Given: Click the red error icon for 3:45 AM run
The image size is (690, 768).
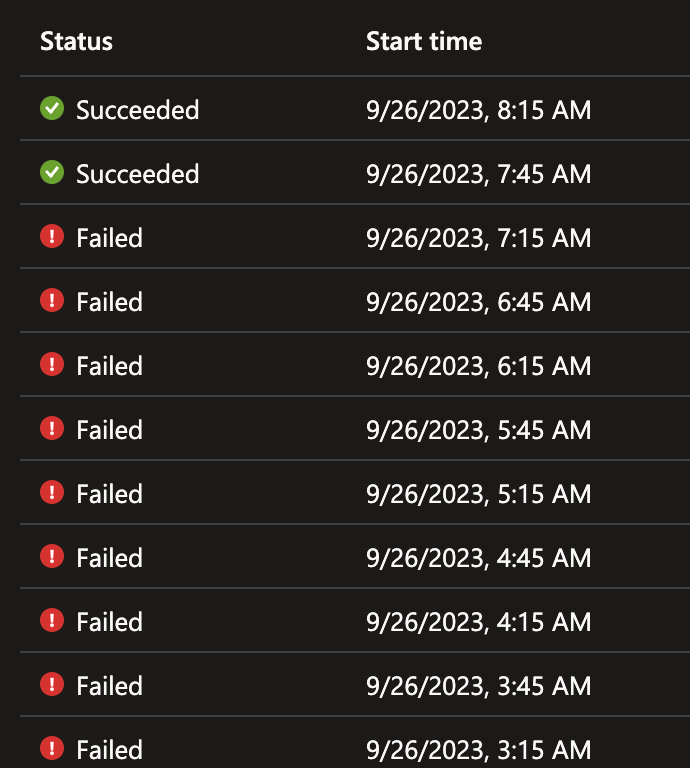Looking at the screenshot, I should (x=52, y=684).
